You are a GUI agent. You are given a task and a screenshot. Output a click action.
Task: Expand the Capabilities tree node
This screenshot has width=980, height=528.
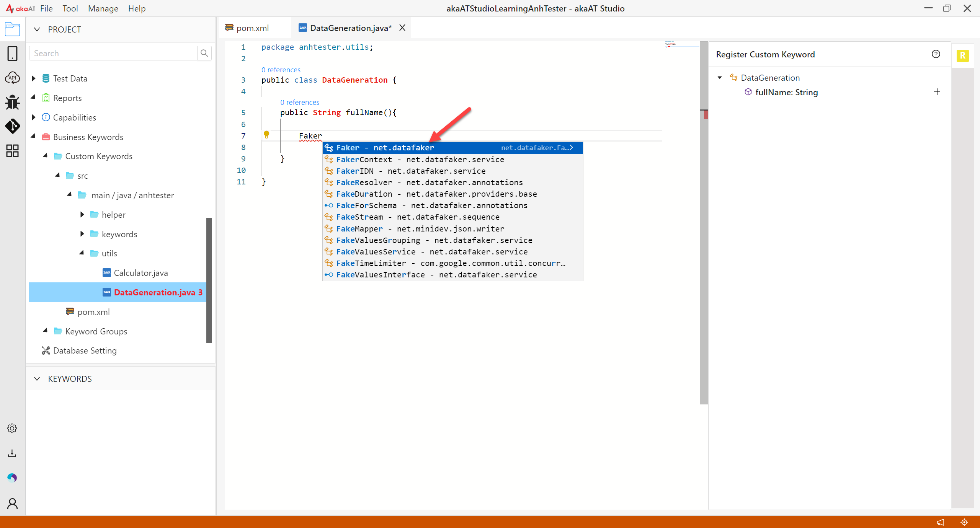coord(34,117)
